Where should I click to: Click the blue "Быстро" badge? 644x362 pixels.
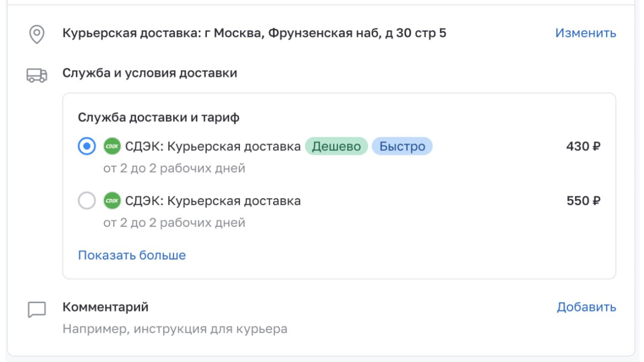(x=402, y=147)
